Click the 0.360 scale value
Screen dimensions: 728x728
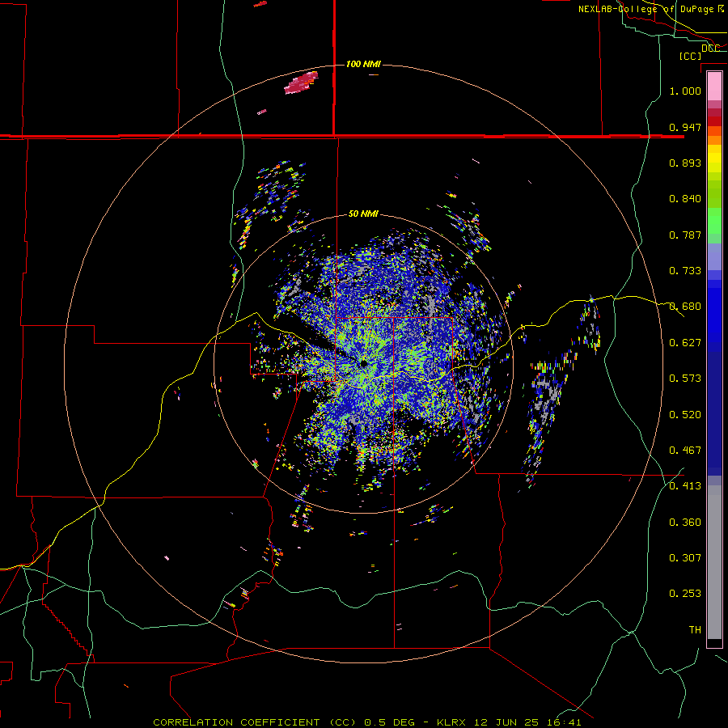click(685, 523)
